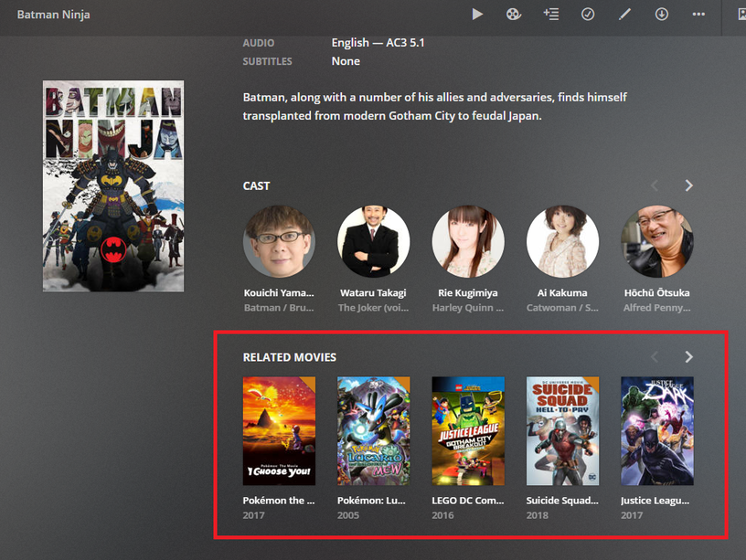Open the Suicide Squad Hell to Pay poster
Viewport: 746px width, 560px height.
[562, 430]
